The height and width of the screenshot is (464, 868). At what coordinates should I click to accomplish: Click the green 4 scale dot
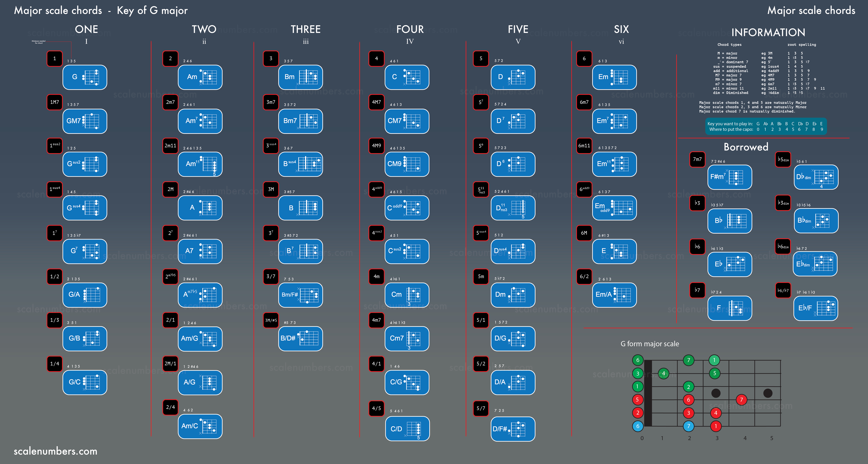663,373
